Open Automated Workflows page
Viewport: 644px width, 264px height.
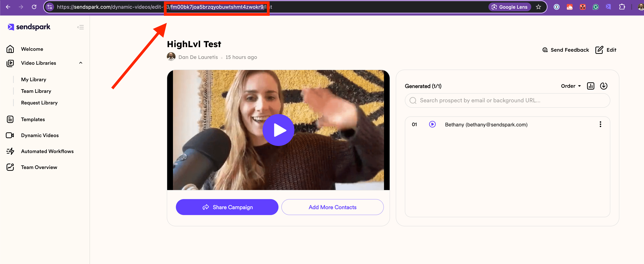tap(47, 151)
